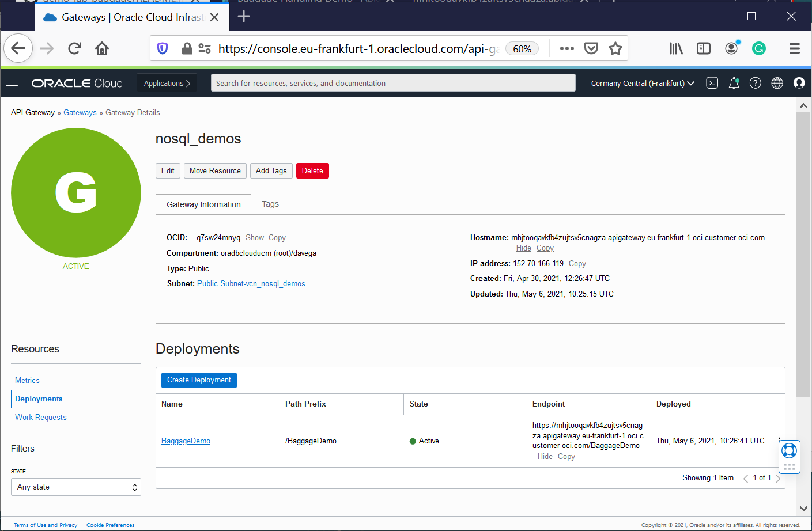
Task: Switch to the Tags tab
Action: [x=270, y=204]
